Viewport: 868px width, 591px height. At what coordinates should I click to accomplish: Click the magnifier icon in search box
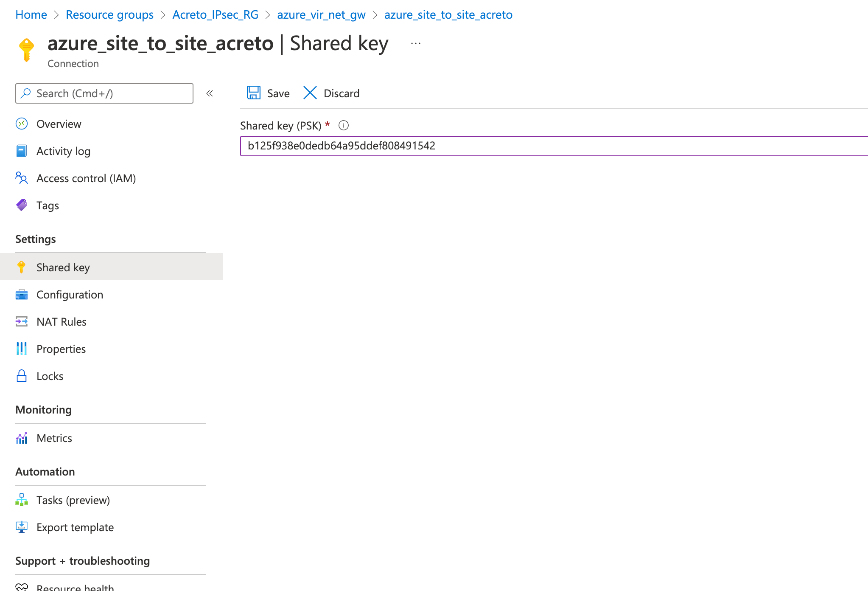[26, 93]
